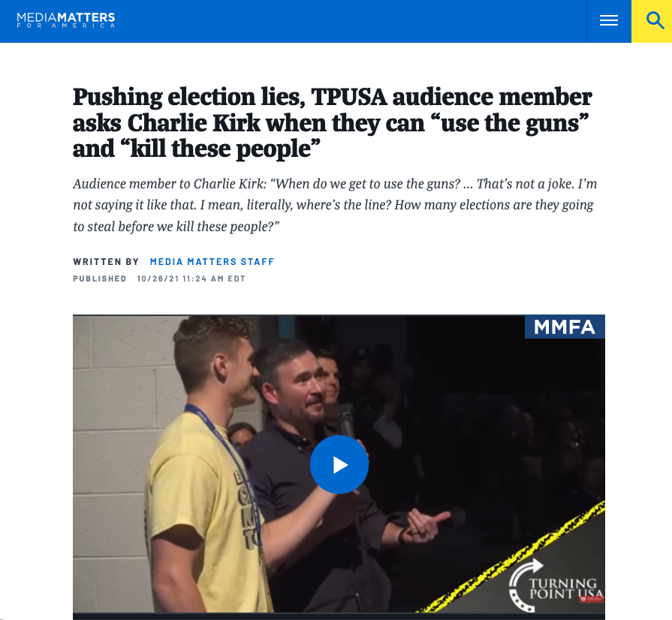672x620 pixels.
Task: Click the Turning Point USA watermark logo
Action: (556, 585)
